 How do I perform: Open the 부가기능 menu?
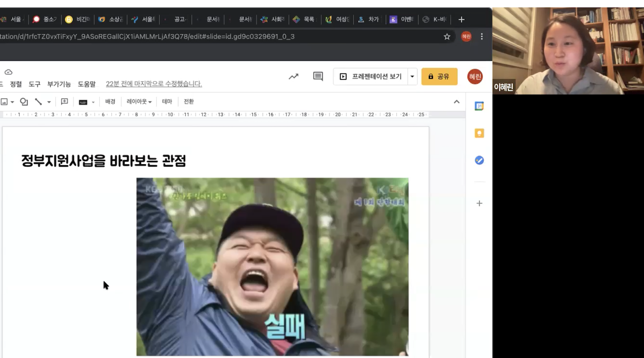pyautogui.click(x=59, y=84)
